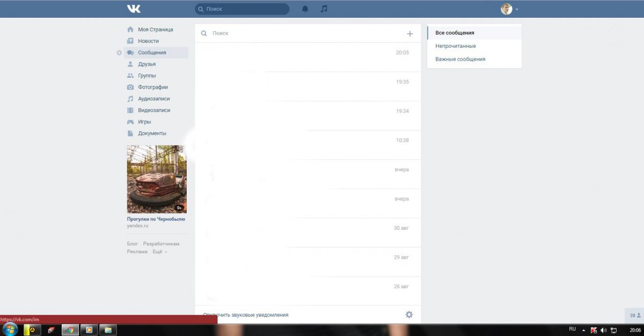Viewport: 644px width, 336px height.
Task: Open the conversation dated 30 авг
Action: [308, 233]
